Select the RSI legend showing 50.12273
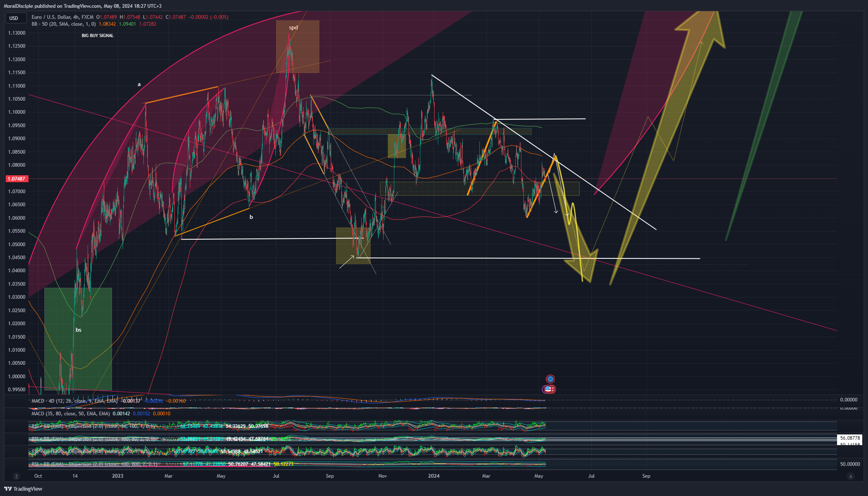Screen dimensions: 868x496 click(163, 464)
